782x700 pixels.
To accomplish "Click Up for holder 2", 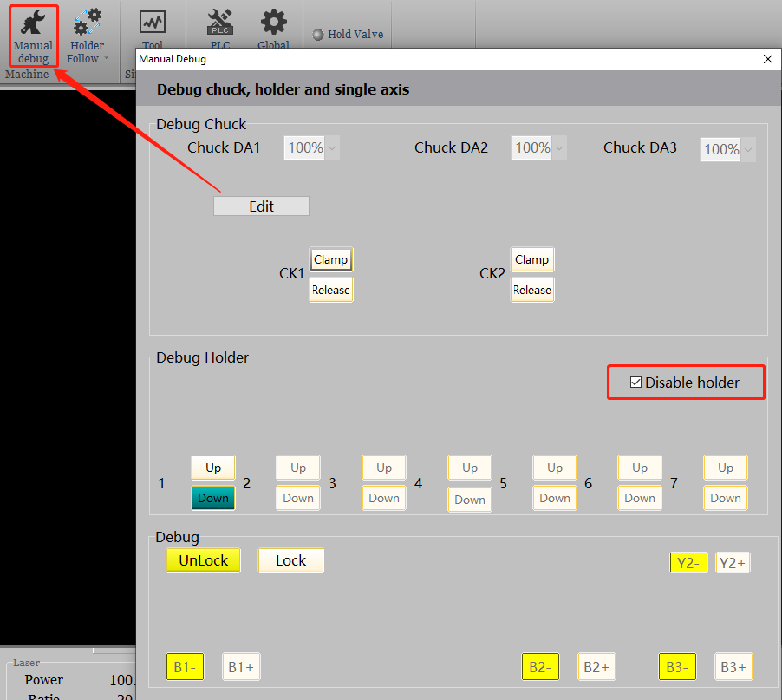I will point(298,468).
